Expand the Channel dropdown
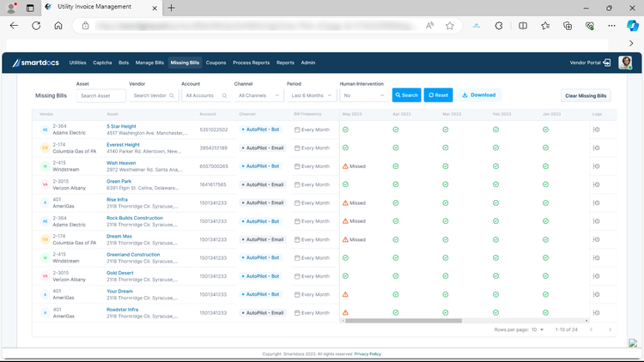644x362 pixels. tap(258, 95)
